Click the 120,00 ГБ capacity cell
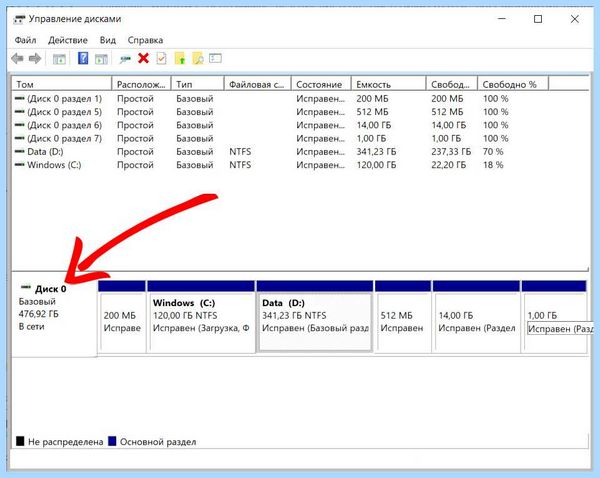Viewport: 600px width, 478px height. 376,165
